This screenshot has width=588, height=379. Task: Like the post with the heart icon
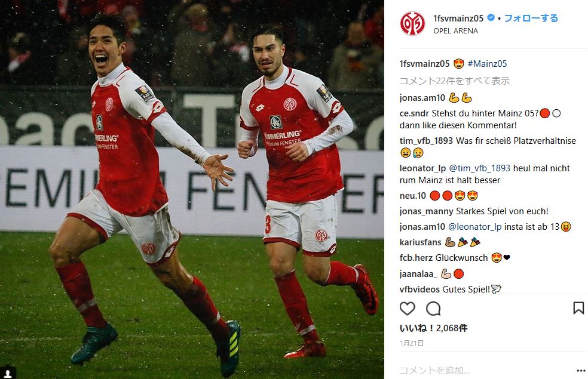[x=408, y=309]
